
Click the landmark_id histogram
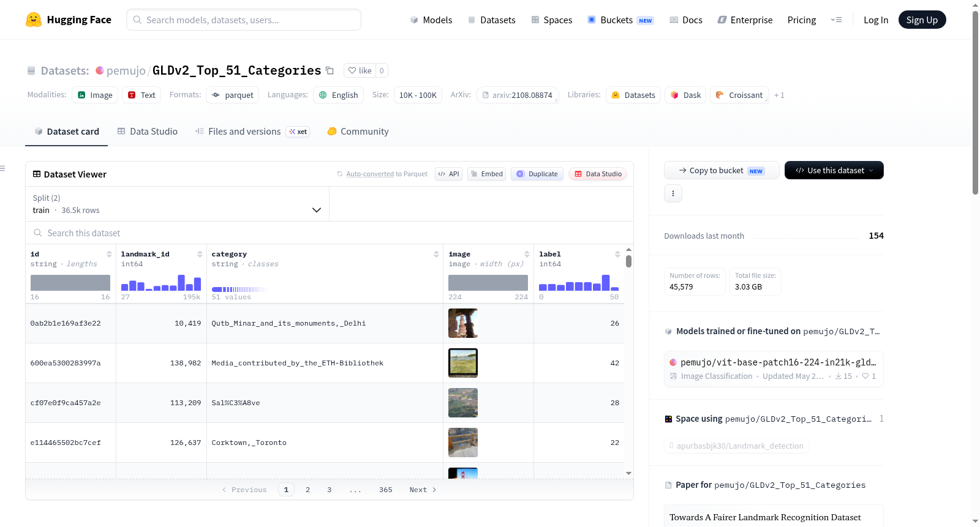click(x=161, y=283)
